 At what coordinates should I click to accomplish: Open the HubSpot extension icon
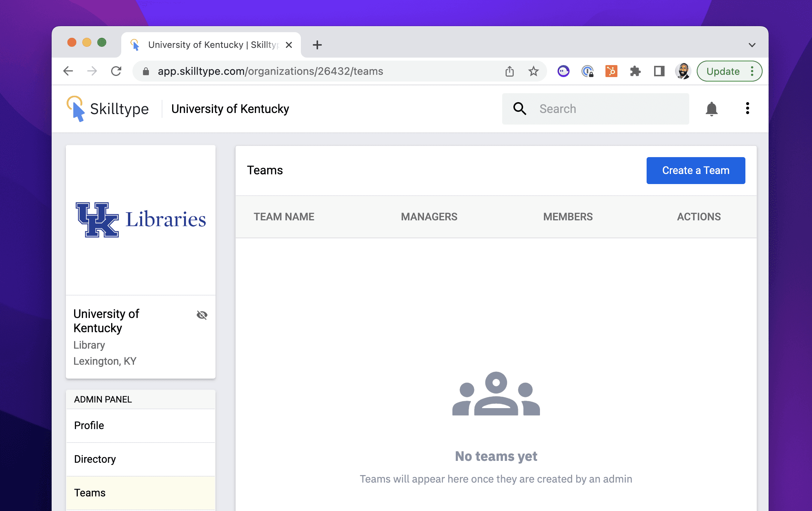coord(611,71)
